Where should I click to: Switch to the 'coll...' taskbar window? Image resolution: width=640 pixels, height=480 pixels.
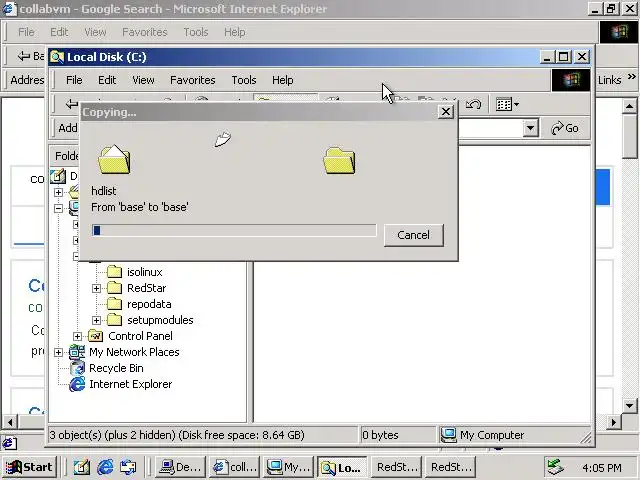point(235,467)
